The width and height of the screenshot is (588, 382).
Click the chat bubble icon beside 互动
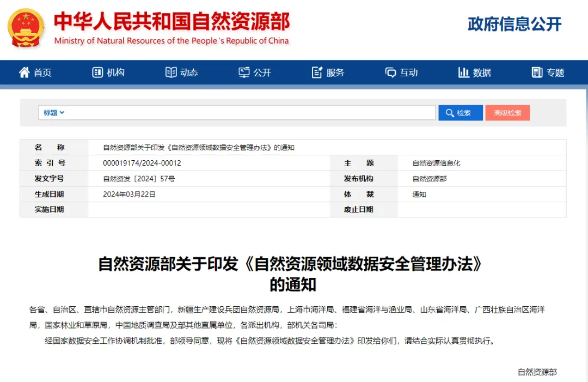390,72
